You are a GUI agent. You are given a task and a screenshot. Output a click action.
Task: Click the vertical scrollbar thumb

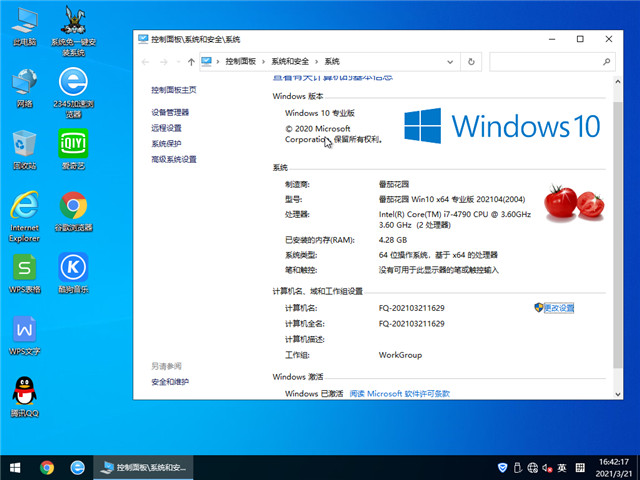618,233
